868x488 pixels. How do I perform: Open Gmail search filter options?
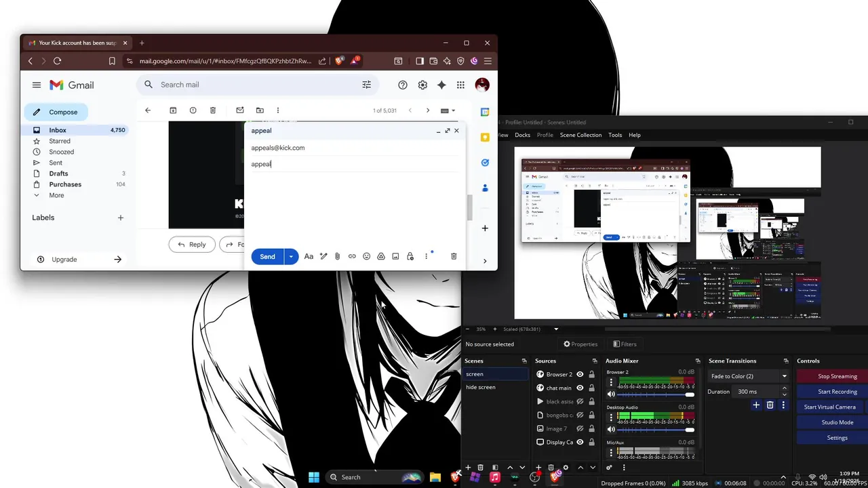pyautogui.click(x=367, y=85)
